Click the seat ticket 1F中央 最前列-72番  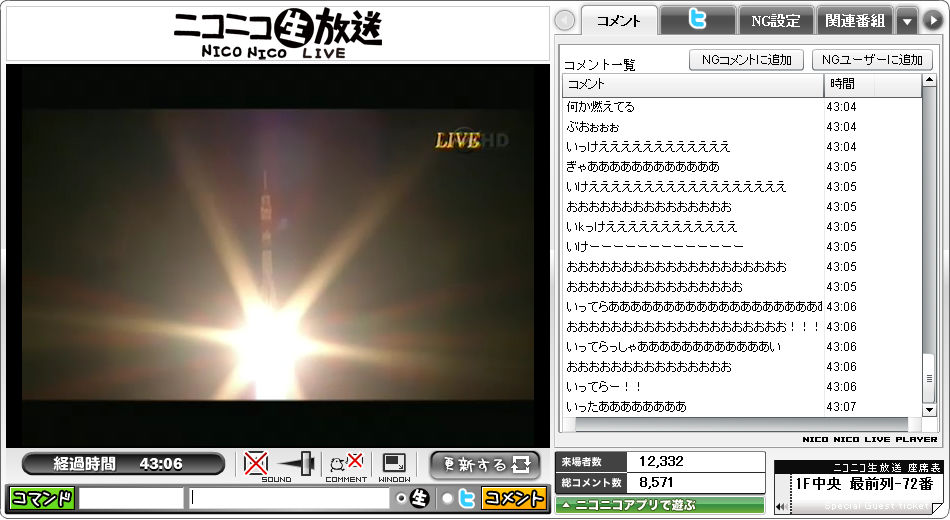tap(864, 484)
